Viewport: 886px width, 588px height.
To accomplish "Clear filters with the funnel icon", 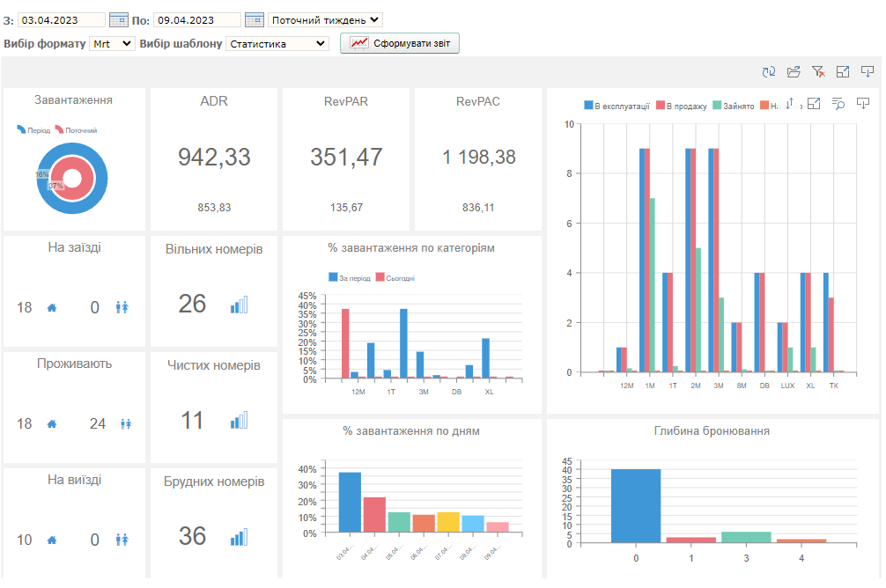I will coord(818,72).
